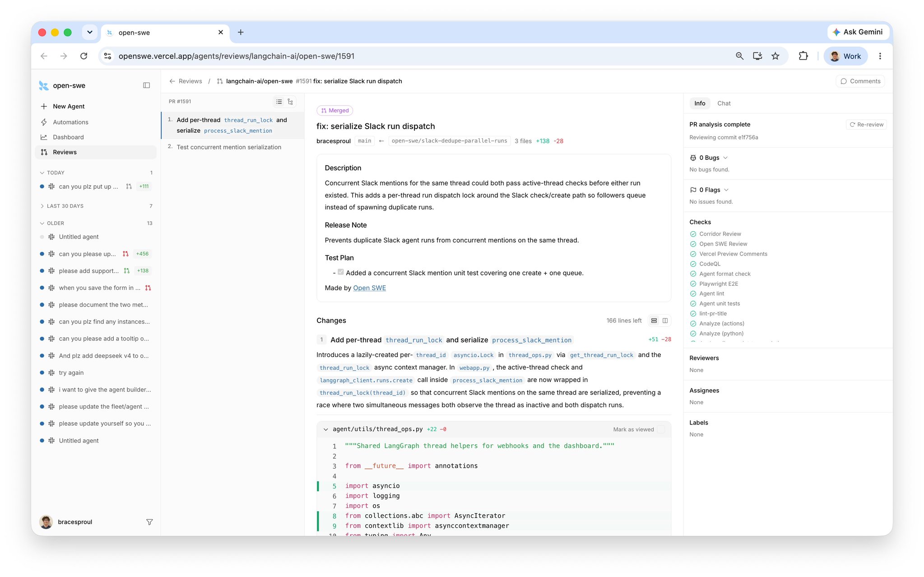Click the Re-review button
The image size is (924, 577).
tap(866, 125)
